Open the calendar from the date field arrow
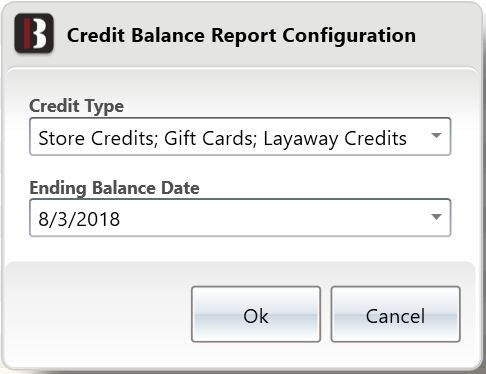Viewport: 486px width, 374px height. (x=436, y=217)
